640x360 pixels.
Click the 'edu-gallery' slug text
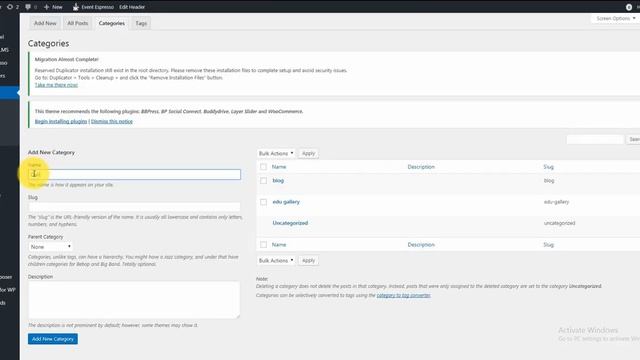click(x=556, y=202)
